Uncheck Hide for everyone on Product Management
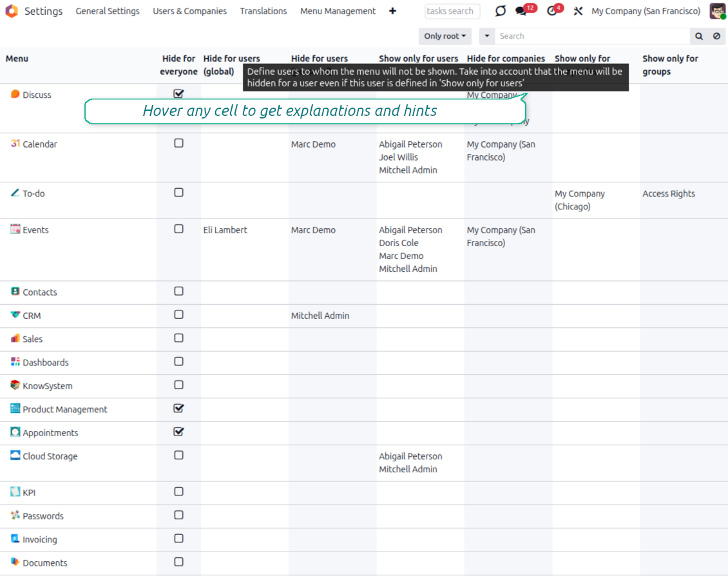 (x=179, y=408)
